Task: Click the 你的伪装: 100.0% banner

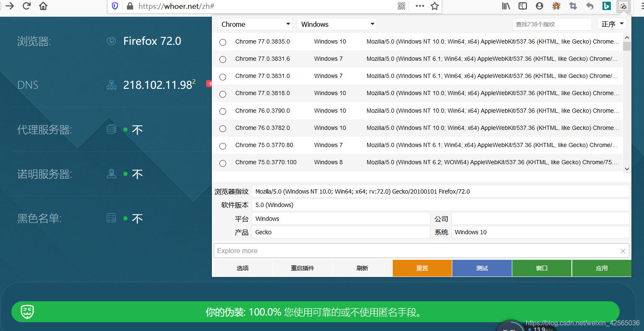Action: point(315,312)
